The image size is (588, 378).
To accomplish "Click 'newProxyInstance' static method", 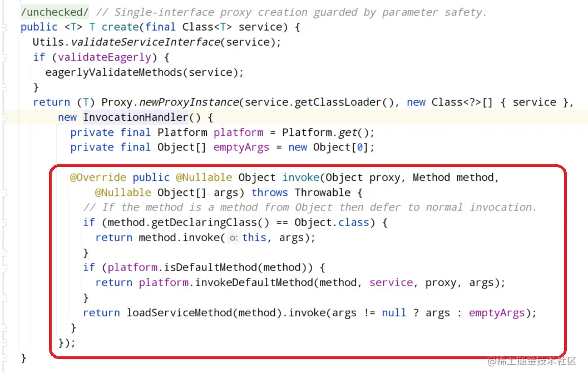I will click(189, 102).
